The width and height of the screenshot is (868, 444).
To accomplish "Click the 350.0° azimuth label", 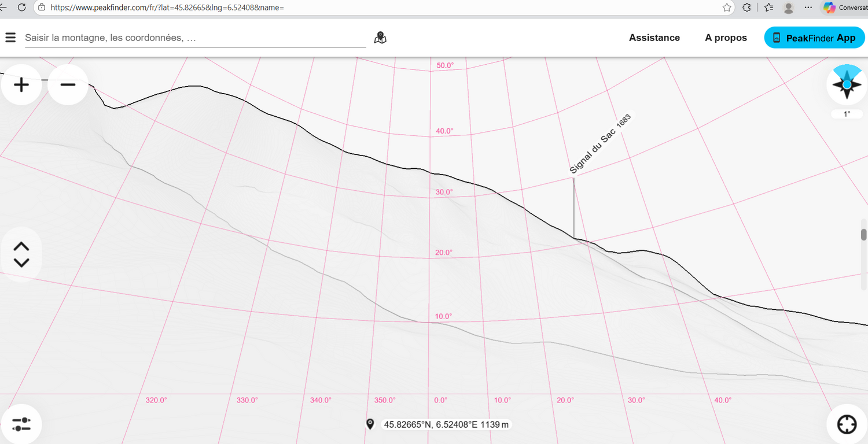I will click(385, 400).
